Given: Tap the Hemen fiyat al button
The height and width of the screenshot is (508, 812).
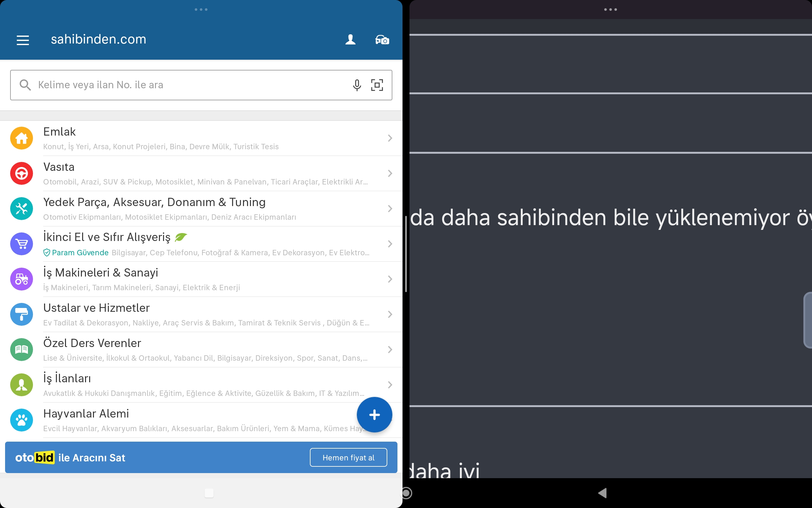Looking at the screenshot, I should point(348,458).
